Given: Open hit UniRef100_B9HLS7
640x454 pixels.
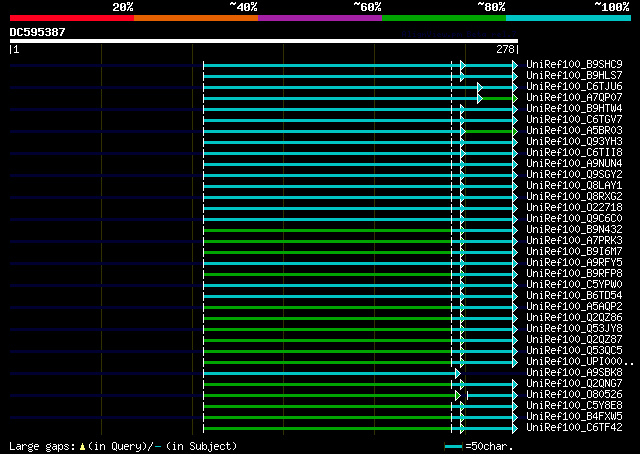Looking at the screenshot, I should (x=574, y=76).
